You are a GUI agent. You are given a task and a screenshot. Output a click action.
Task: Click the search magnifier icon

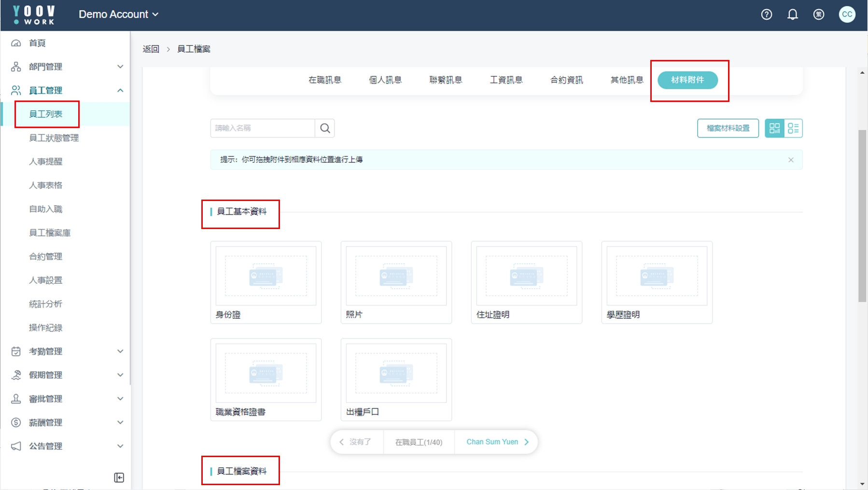pyautogui.click(x=325, y=128)
